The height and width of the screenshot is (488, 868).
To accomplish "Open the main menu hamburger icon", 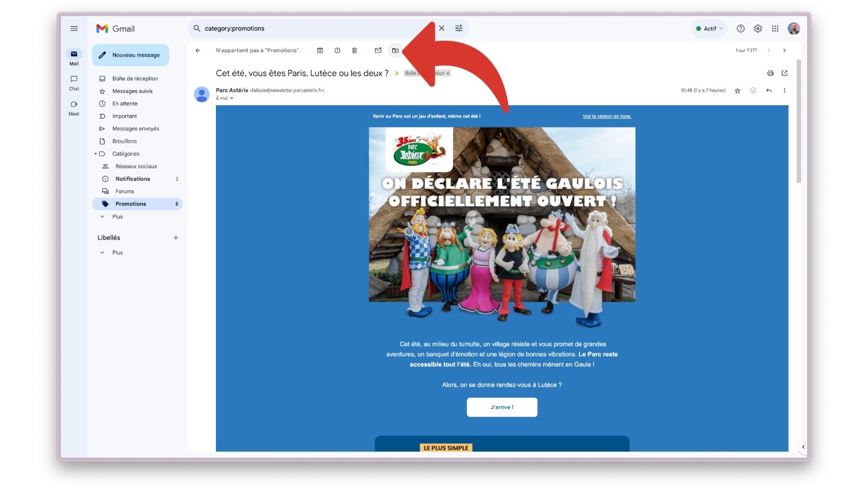I will [x=74, y=29].
